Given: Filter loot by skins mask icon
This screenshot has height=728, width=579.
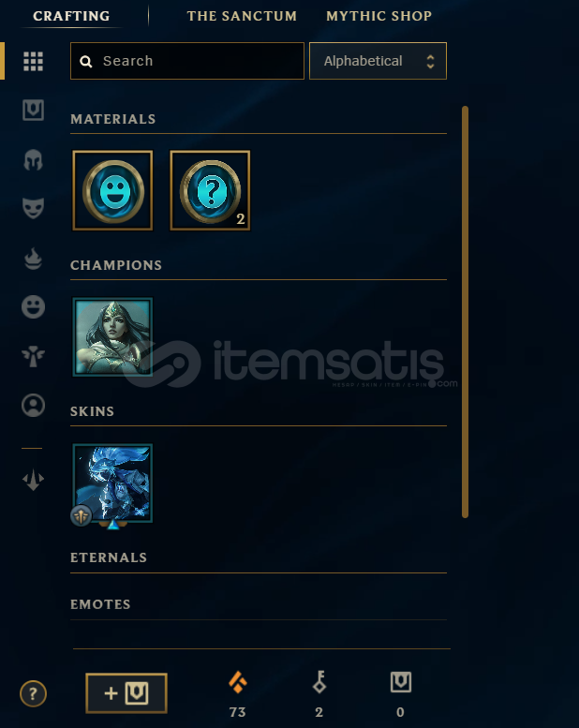Looking at the screenshot, I should pos(33,208).
